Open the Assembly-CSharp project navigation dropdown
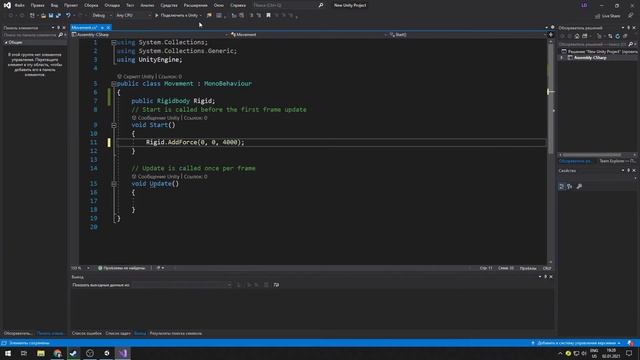The width and height of the screenshot is (640, 360). [150, 35]
